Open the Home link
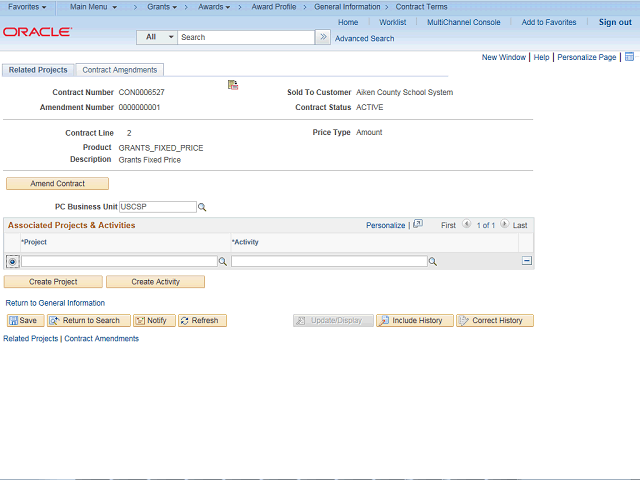This screenshot has height=480, width=640. [x=348, y=22]
